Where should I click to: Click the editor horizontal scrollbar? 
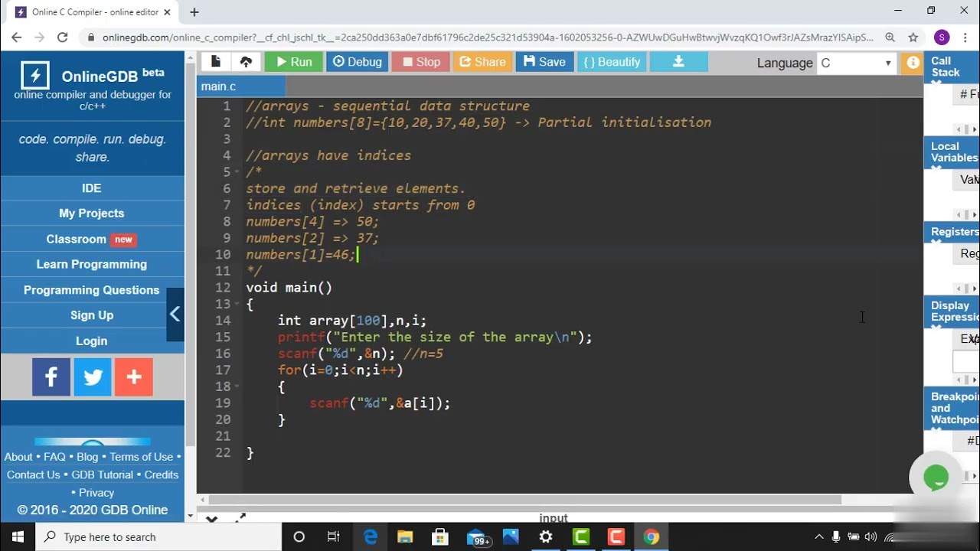527,500
